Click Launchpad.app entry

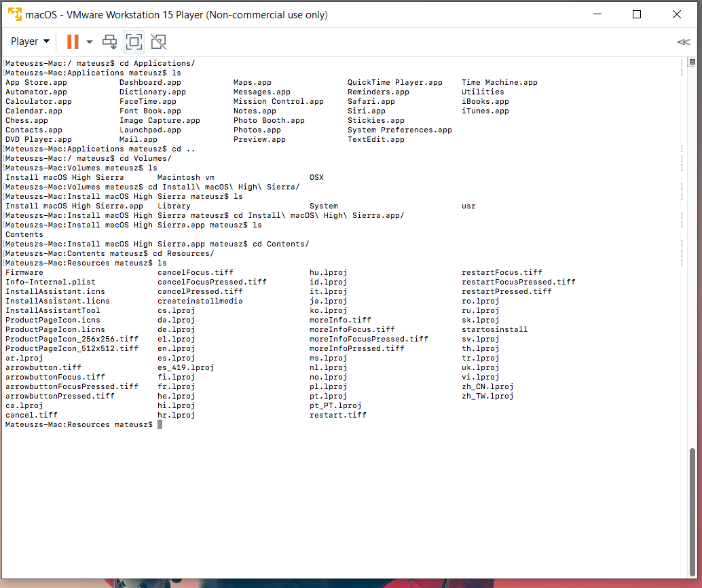[151, 130]
